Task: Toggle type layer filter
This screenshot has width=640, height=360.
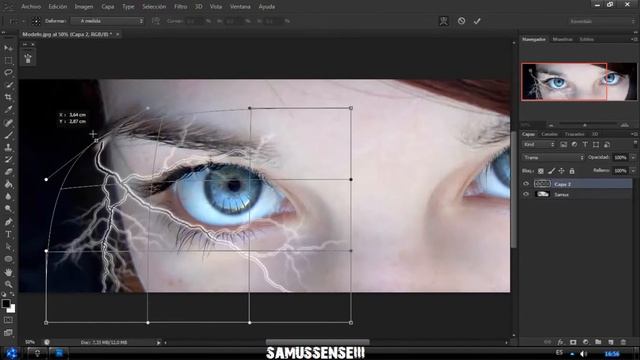Action: click(585, 144)
